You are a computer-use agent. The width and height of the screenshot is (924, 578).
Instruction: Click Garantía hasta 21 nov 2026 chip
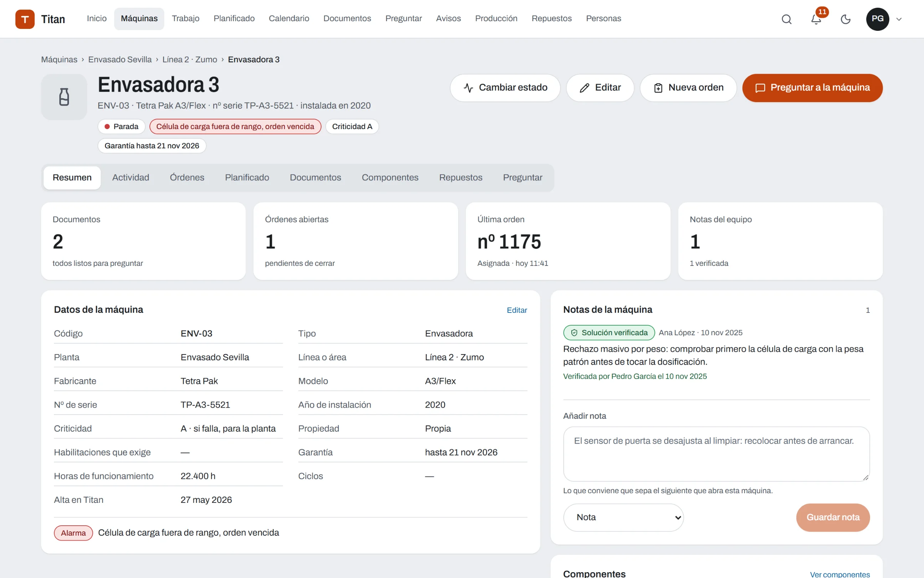pos(152,146)
